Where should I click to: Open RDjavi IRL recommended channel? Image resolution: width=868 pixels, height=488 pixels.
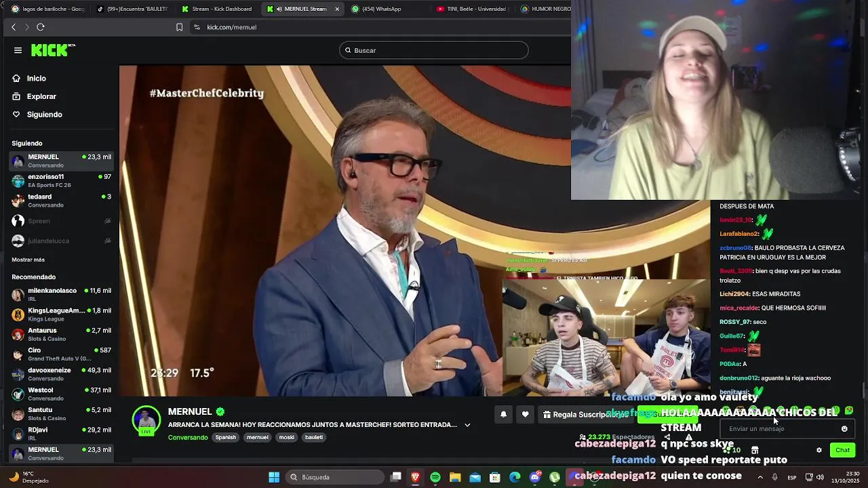pos(61,433)
